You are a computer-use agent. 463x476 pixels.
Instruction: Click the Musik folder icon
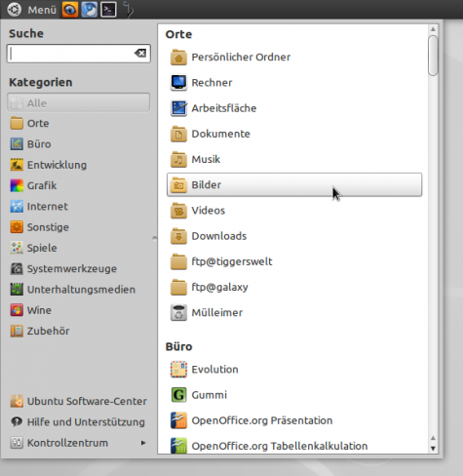(178, 159)
